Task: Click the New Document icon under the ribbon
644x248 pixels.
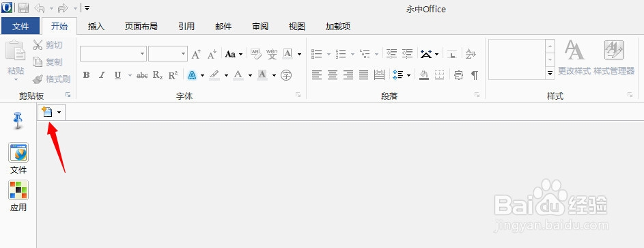Action: click(x=47, y=112)
